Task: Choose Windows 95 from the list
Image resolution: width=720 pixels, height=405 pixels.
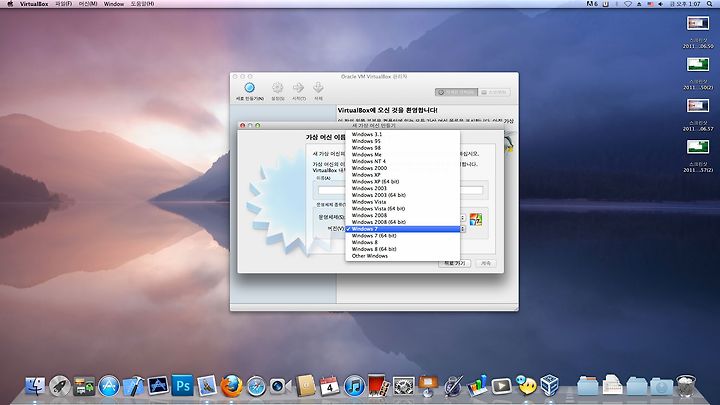Action: (x=402, y=141)
